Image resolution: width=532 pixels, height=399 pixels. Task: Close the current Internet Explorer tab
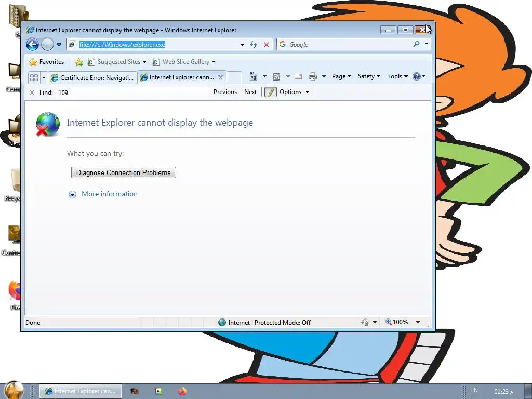click(220, 77)
